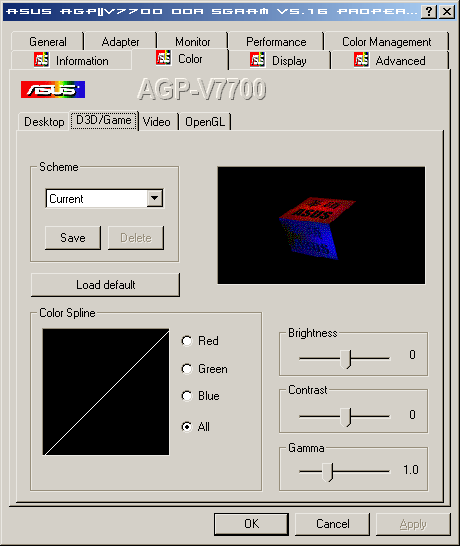Switch to the Desktop sub-tab
Image resolution: width=460 pixels, height=546 pixels.
[44, 122]
